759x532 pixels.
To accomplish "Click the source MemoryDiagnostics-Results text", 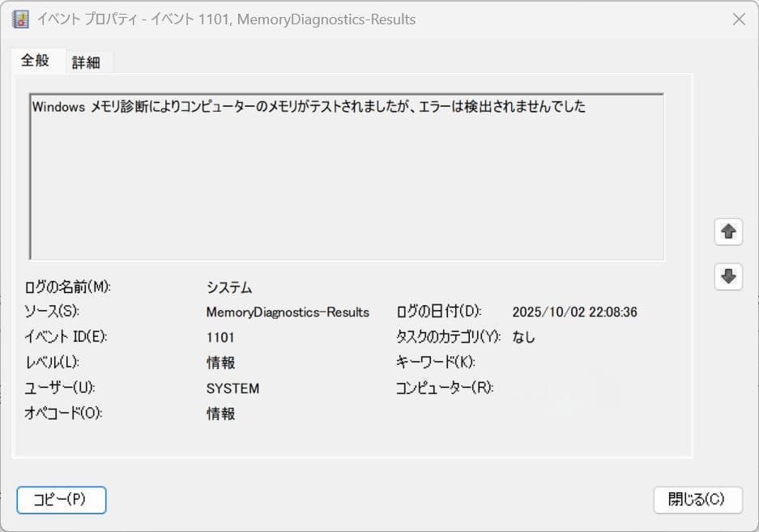I will pyautogui.click(x=288, y=312).
